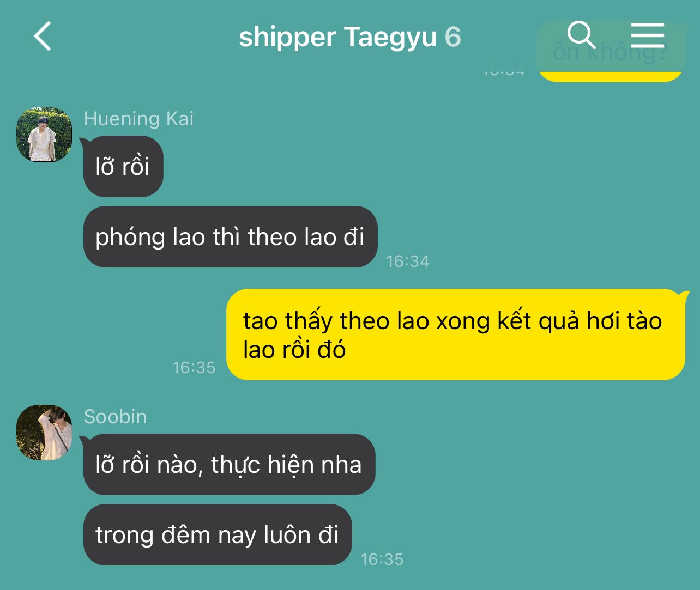The height and width of the screenshot is (590, 700).
Task: Tap the partially hidden timestamp under the header
Action: click(504, 71)
